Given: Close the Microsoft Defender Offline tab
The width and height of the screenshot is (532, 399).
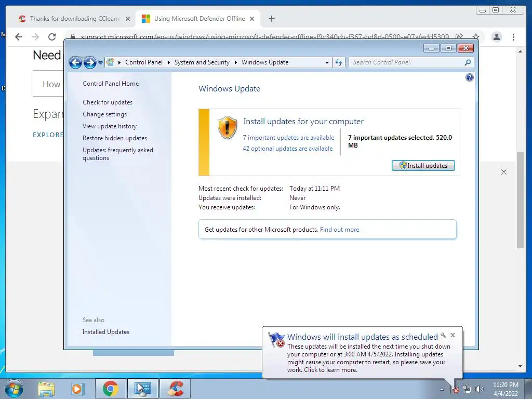Looking at the screenshot, I should coord(252,19).
